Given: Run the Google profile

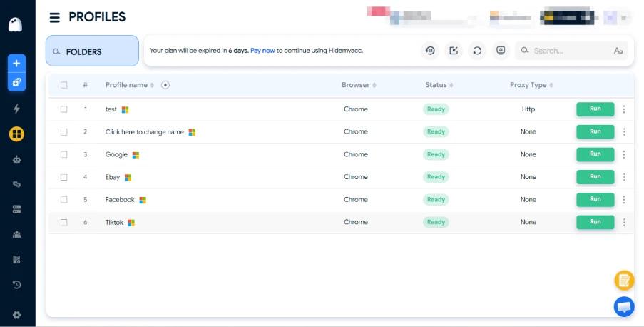Looking at the screenshot, I should pyautogui.click(x=595, y=154).
